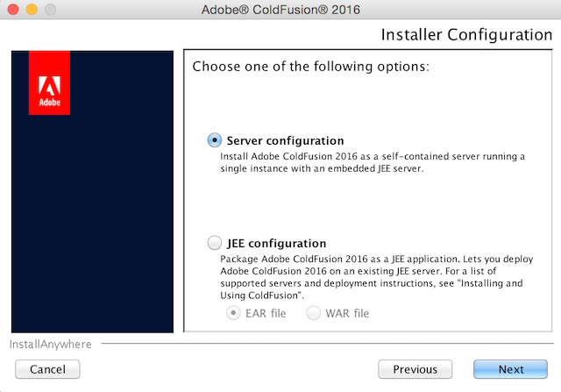This screenshot has height=392, width=561.
Task: Click the dark navy side banner panel
Action: click(92, 192)
